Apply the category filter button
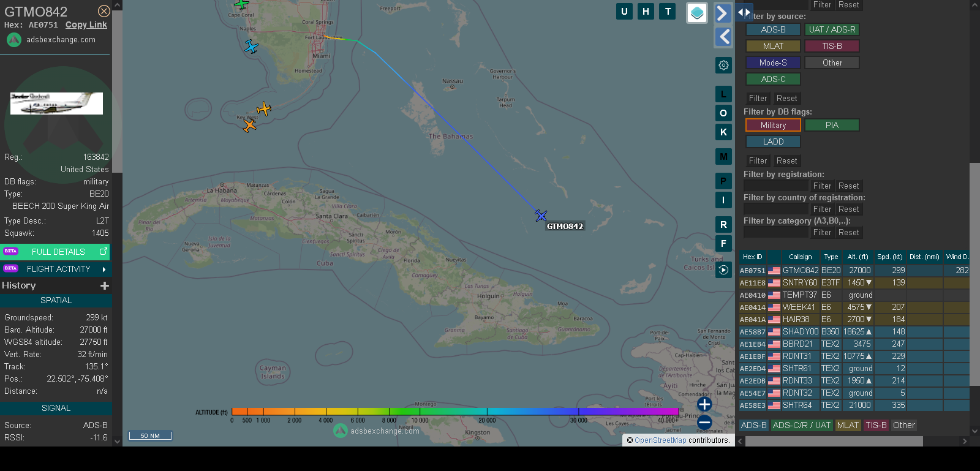980x471 pixels. pos(822,232)
